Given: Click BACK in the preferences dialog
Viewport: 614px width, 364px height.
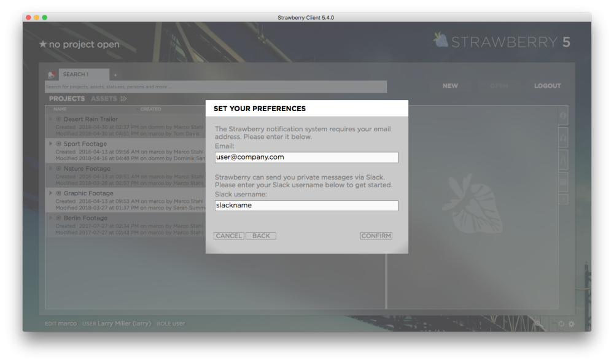Looking at the screenshot, I should coord(261,236).
